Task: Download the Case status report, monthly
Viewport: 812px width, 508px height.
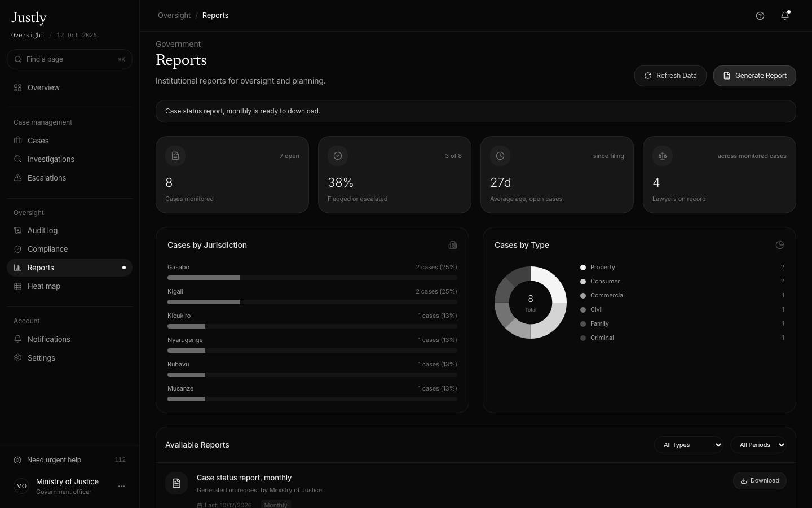Action: pyautogui.click(x=760, y=481)
